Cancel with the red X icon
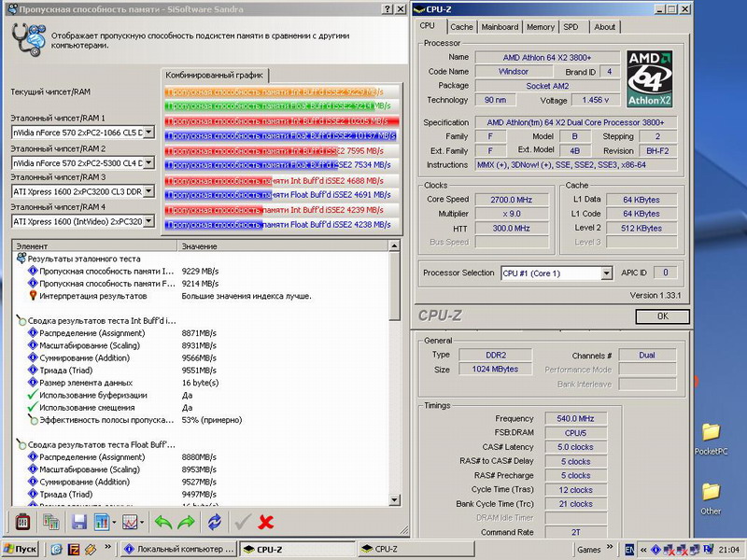Viewport: 747px width, 560px height. pos(265,523)
